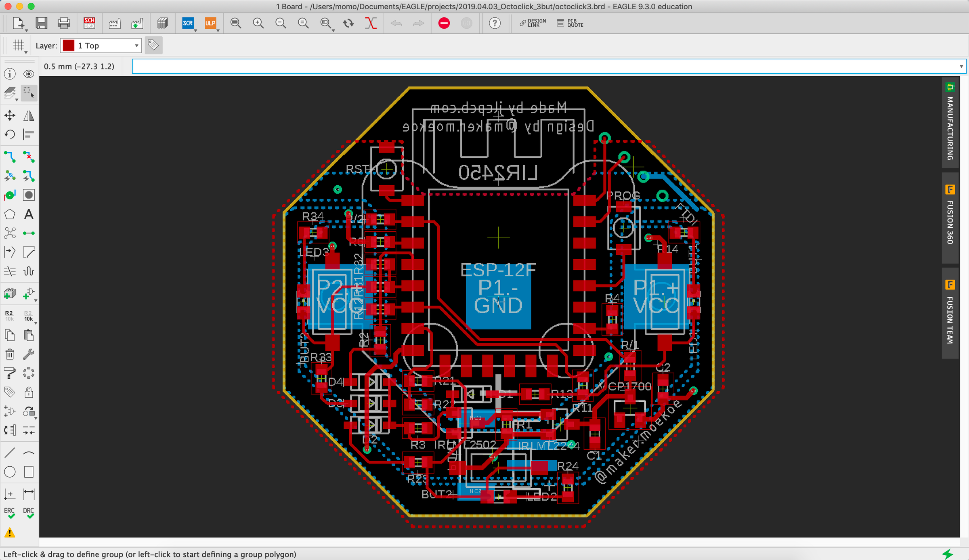
Task: Switch to the schematic with the SCH/BRD icon
Action: tap(89, 23)
